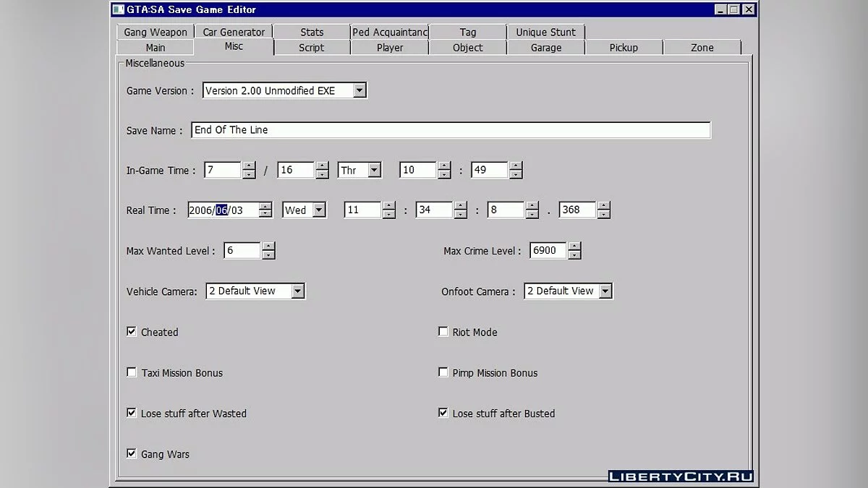Screen dimensions: 868x488
Task: Disable Lose stuff after Busted
Action: [443, 412]
